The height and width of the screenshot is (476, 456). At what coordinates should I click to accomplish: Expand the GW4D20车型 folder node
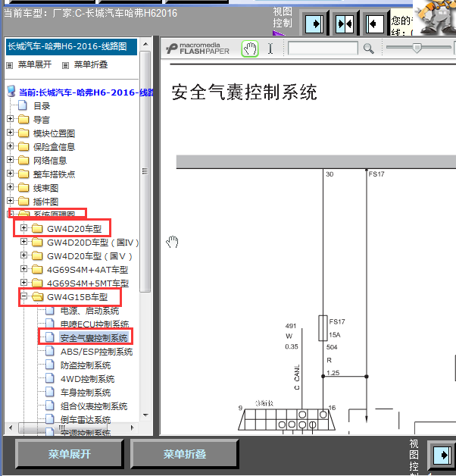click(23, 227)
